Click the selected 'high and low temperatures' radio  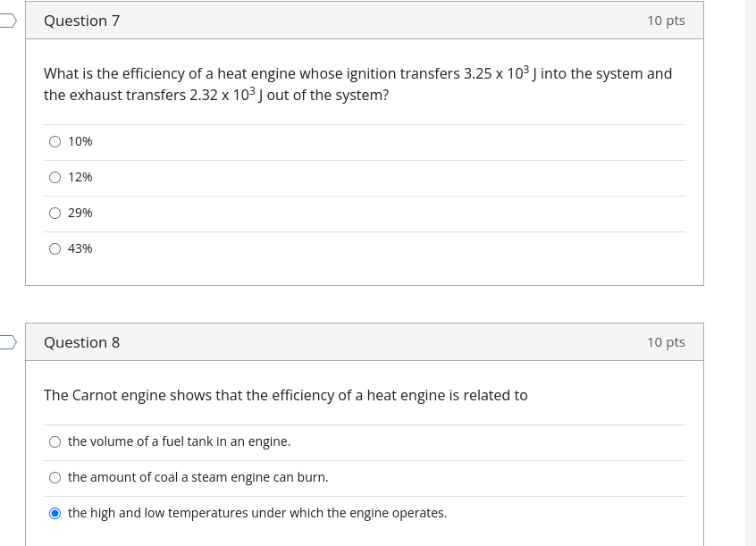tap(55, 513)
